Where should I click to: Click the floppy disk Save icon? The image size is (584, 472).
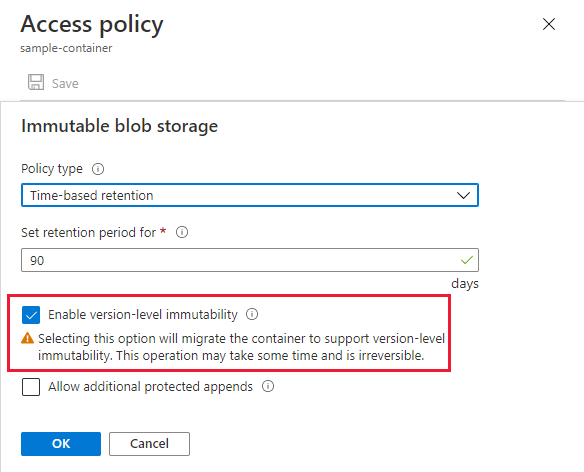(x=36, y=82)
